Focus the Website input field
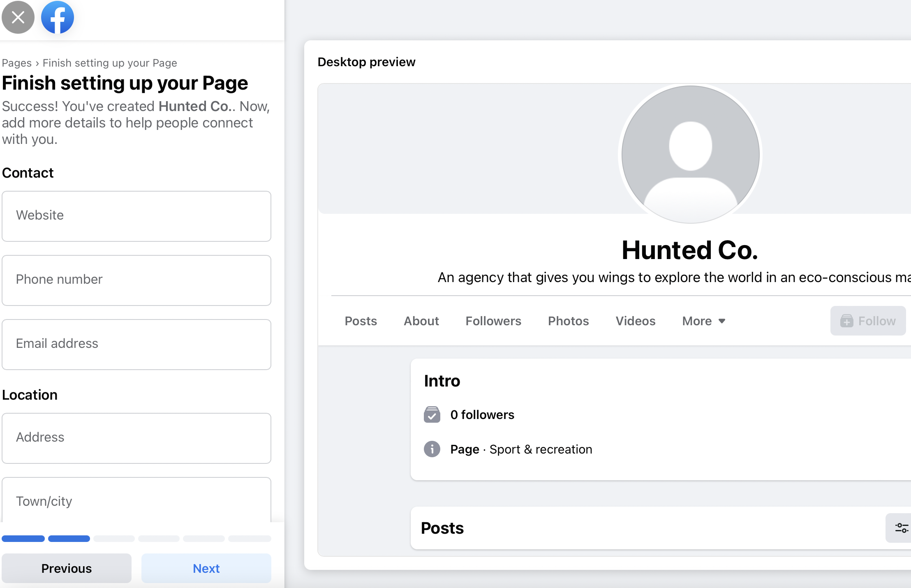 [136, 216]
